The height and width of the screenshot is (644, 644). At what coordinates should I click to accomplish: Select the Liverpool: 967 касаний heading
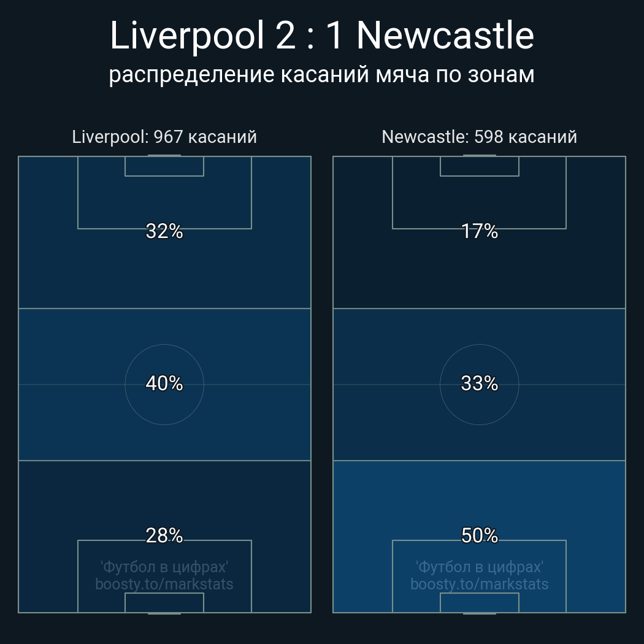[164, 137]
